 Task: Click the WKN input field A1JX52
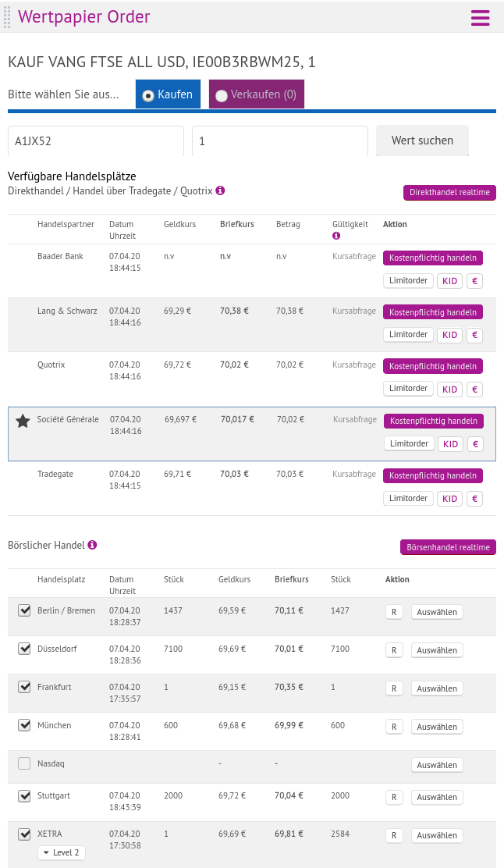(96, 141)
